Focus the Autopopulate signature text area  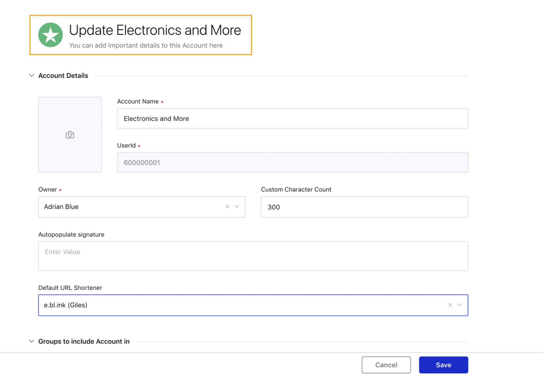[x=253, y=256]
